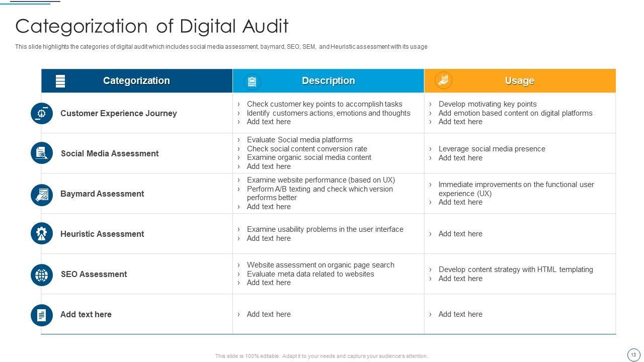
Task: Select the subtitle sentence under the slide title
Action: [221, 47]
